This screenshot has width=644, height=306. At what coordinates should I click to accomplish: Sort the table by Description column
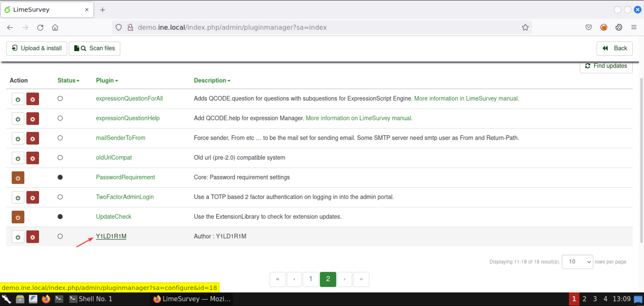212,80
